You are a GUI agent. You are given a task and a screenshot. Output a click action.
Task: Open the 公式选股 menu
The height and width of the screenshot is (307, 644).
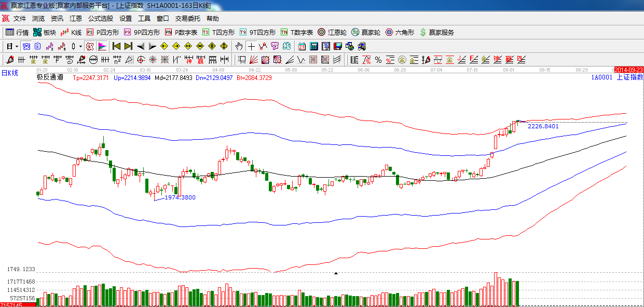[x=100, y=19]
